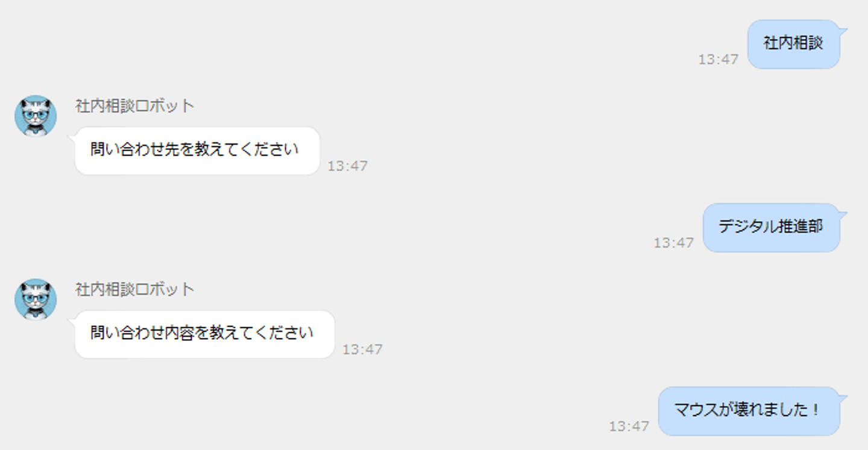Click the glasses on the first robot cat avatar
Viewport: 868px width, 450px height.
pos(36,113)
